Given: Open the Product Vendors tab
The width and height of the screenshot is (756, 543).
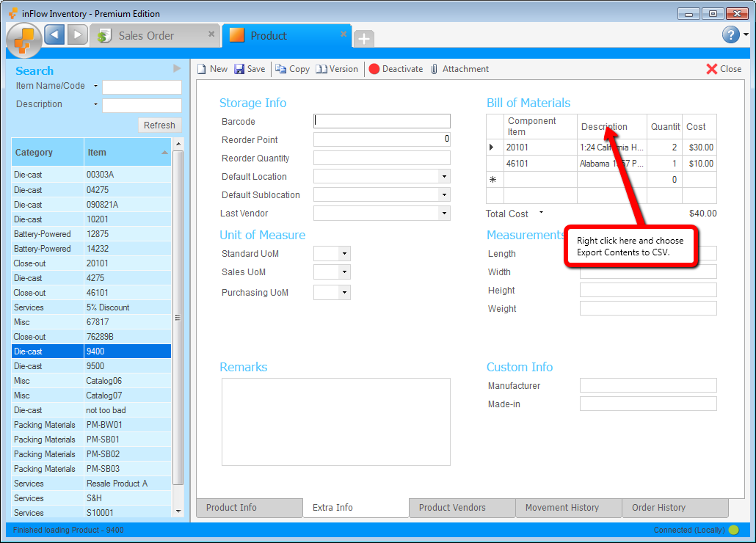Looking at the screenshot, I should [x=462, y=508].
